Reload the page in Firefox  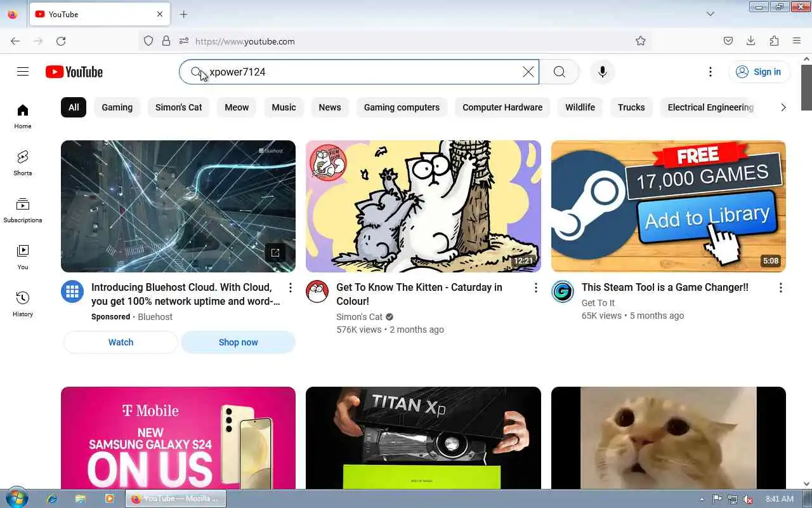pos(61,41)
